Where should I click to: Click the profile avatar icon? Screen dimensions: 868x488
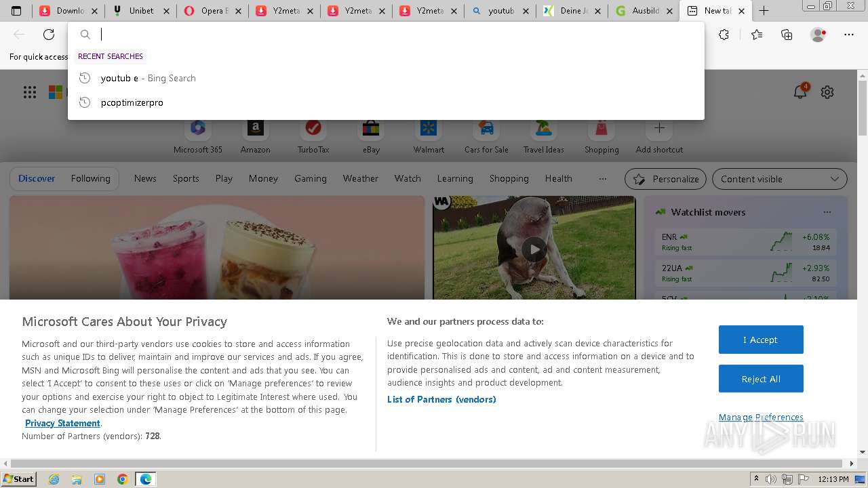(818, 35)
